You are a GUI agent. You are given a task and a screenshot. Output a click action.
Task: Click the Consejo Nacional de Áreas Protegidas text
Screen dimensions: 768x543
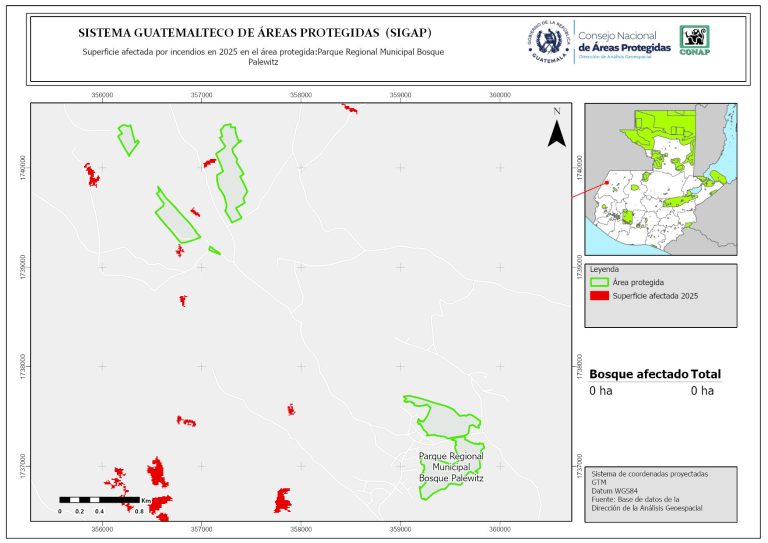(x=624, y=42)
